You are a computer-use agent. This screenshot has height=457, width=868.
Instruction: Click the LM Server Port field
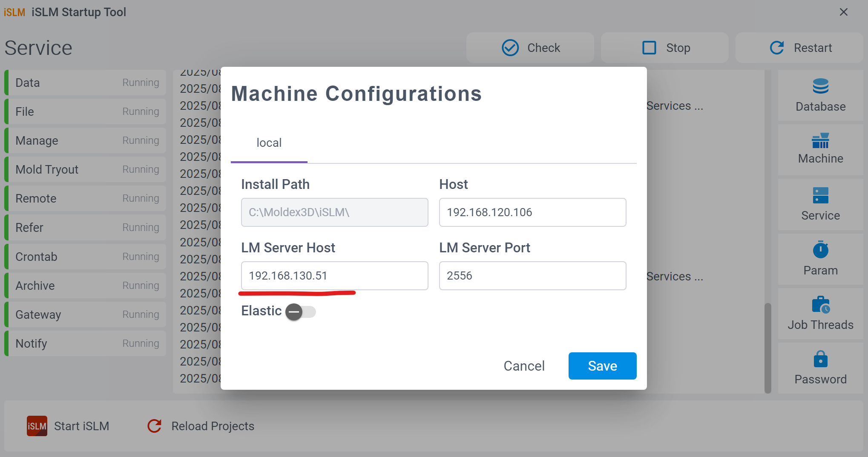pos(533,276)
